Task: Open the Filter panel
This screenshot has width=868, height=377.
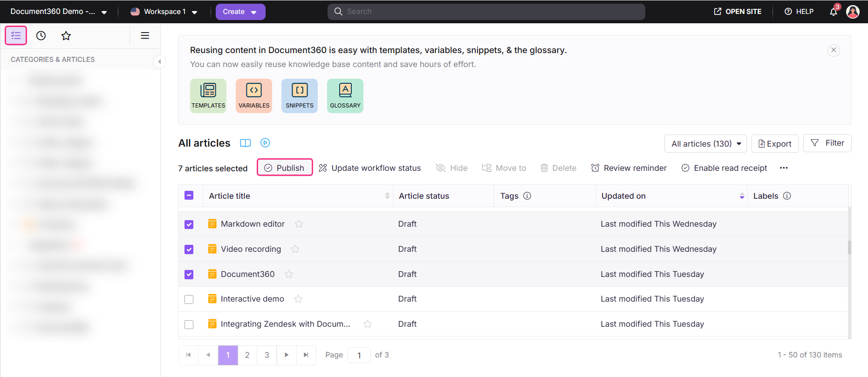Action: click(x=827, y=143)
